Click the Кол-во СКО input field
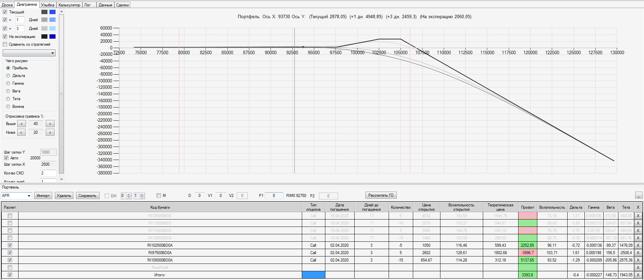Screen dimensions: 644x280 [48, 173]
